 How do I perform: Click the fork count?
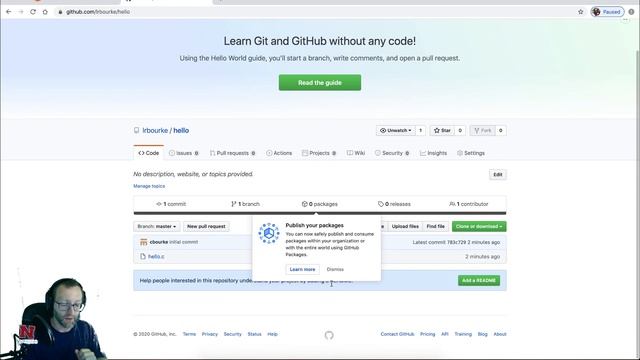[501, 130]
